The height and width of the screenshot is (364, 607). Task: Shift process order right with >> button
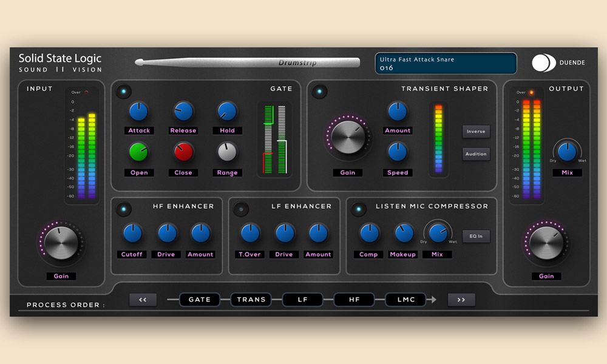point(461,300)
